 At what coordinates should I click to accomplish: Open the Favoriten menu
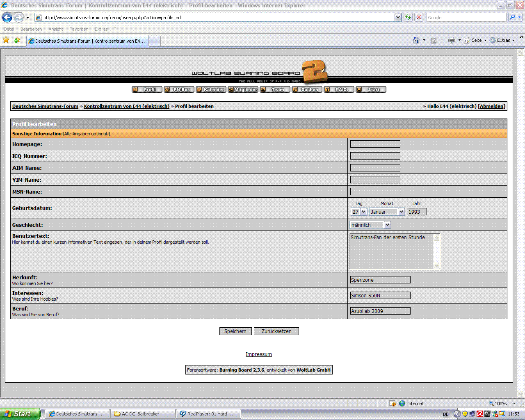point(79,29)
